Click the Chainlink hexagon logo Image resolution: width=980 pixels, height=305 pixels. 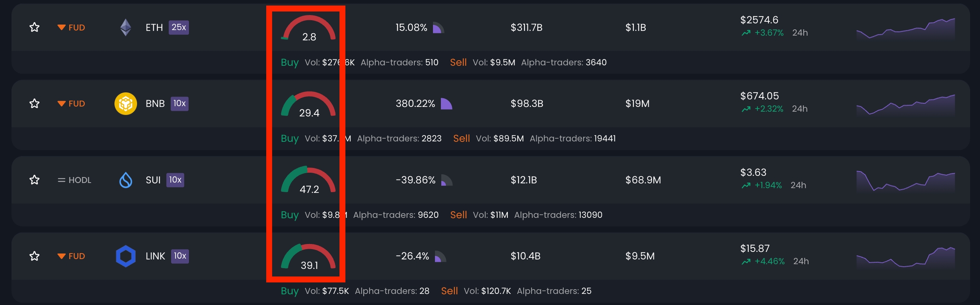tap(125, 256)
